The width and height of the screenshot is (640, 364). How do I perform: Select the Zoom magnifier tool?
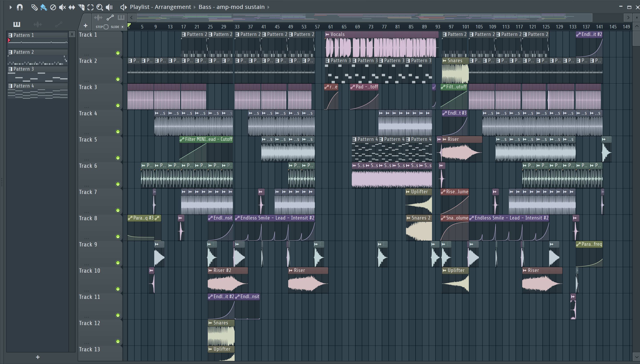coord(100,7)
